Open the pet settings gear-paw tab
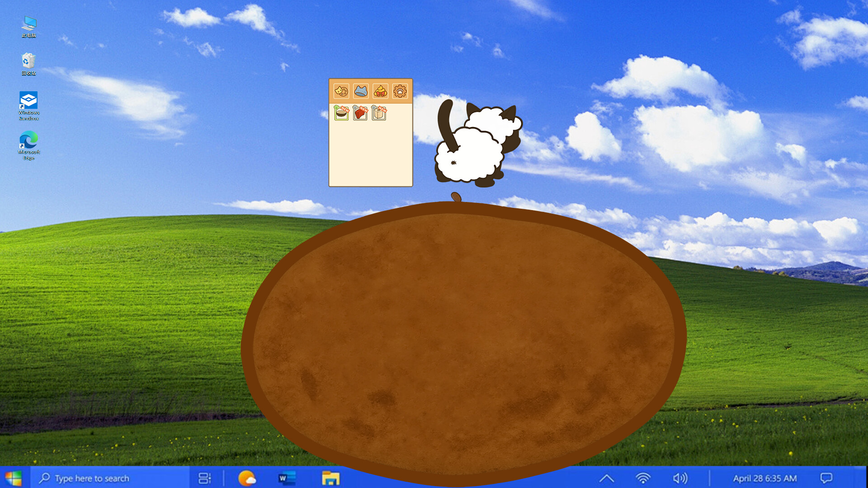The image size is (868, 488). point(400,91)
